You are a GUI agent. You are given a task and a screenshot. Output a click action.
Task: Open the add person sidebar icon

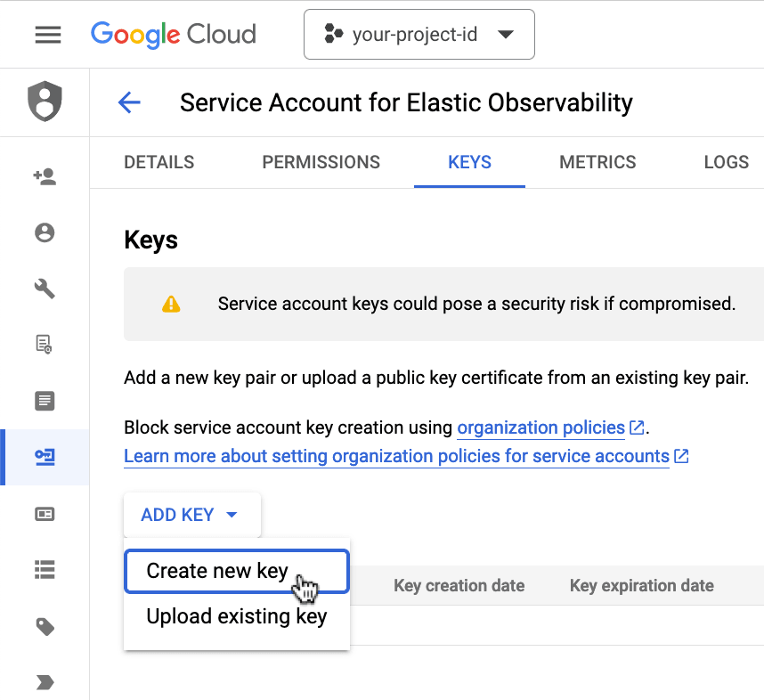pos(45,177)
